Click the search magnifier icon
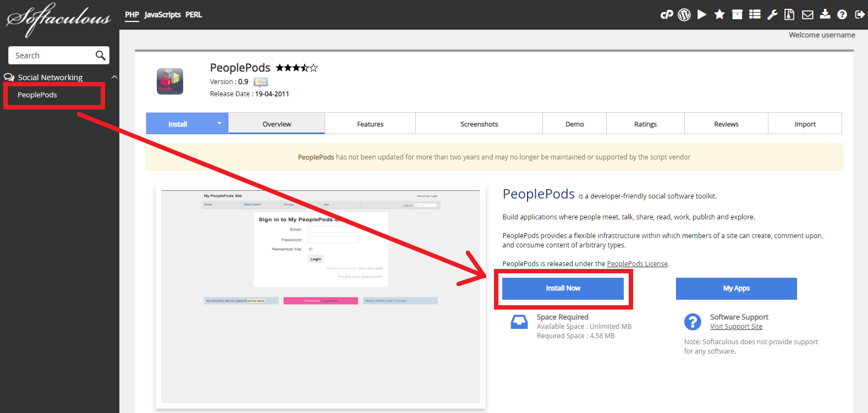The height and width of the screenshot is (413, 868). [x=100, y=56]
